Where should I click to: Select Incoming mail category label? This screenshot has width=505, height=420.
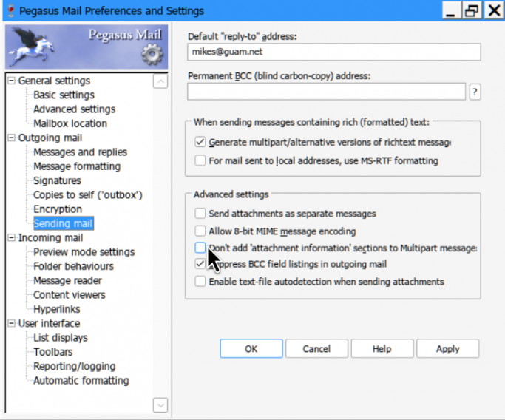(x=50, y=237)
